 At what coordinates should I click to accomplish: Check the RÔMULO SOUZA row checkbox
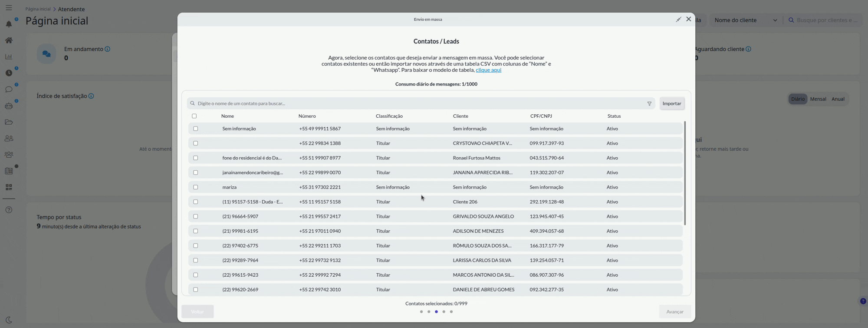tap(196, 245)
